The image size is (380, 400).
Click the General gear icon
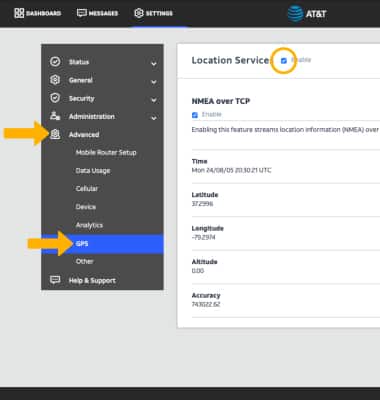55,80
